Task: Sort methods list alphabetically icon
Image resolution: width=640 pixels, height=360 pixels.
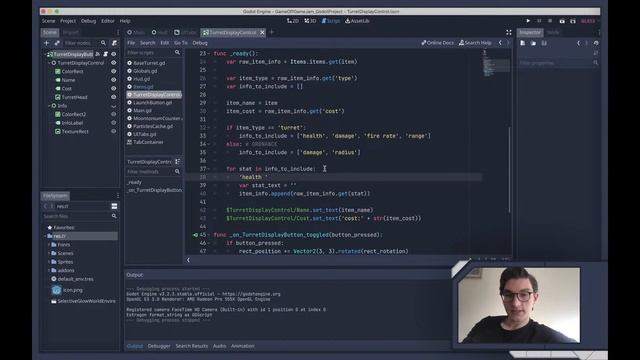Action: (x=178, y=162)
